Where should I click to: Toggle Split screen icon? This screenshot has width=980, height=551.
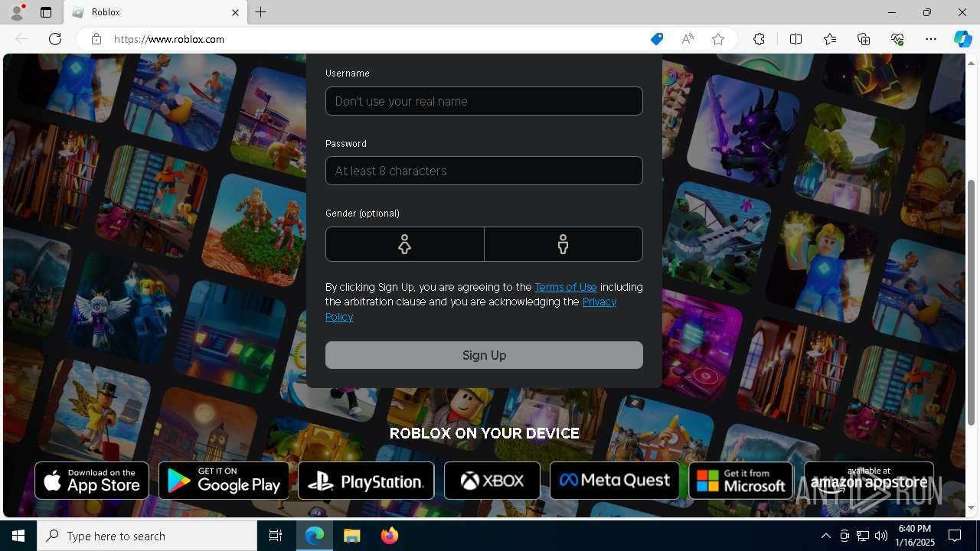[795, 39]
